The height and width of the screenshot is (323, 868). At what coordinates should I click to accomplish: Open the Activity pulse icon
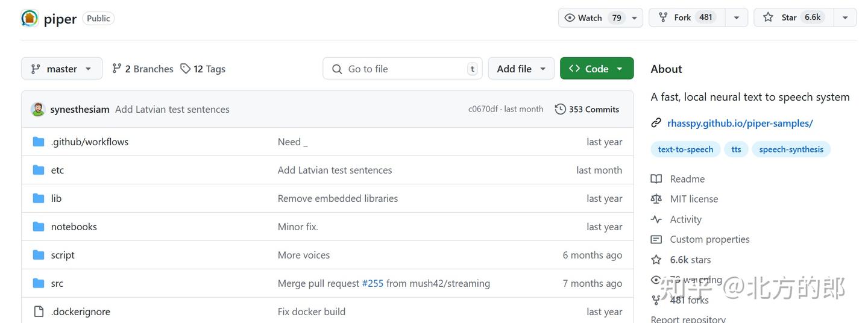coord(656,219)
